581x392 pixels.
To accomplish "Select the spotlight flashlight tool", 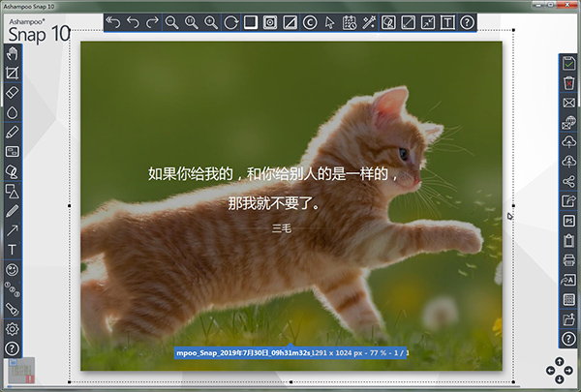I will pyautogui.click(x=13, y=309).
